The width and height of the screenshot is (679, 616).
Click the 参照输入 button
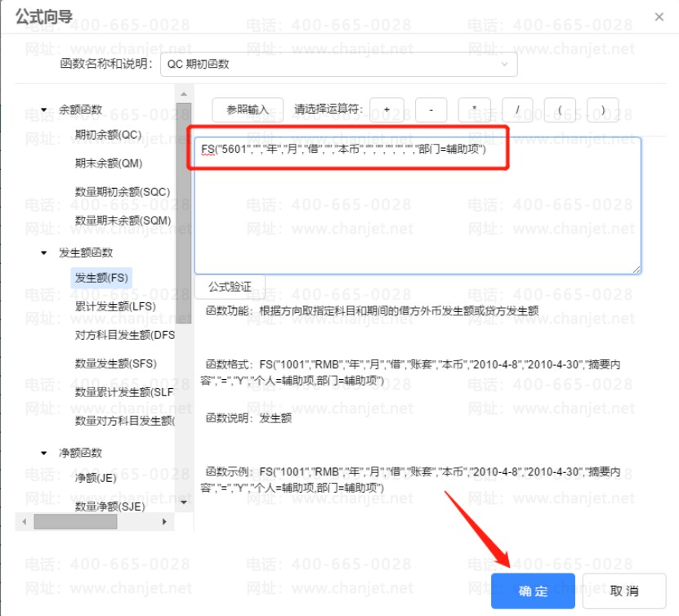click(x=248, y=109)
